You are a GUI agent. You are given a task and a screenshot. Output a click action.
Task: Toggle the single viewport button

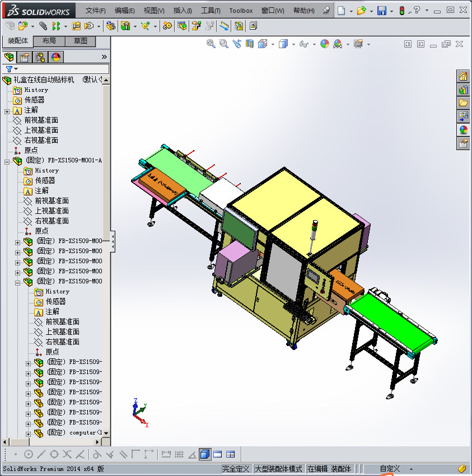click(218, 455)
